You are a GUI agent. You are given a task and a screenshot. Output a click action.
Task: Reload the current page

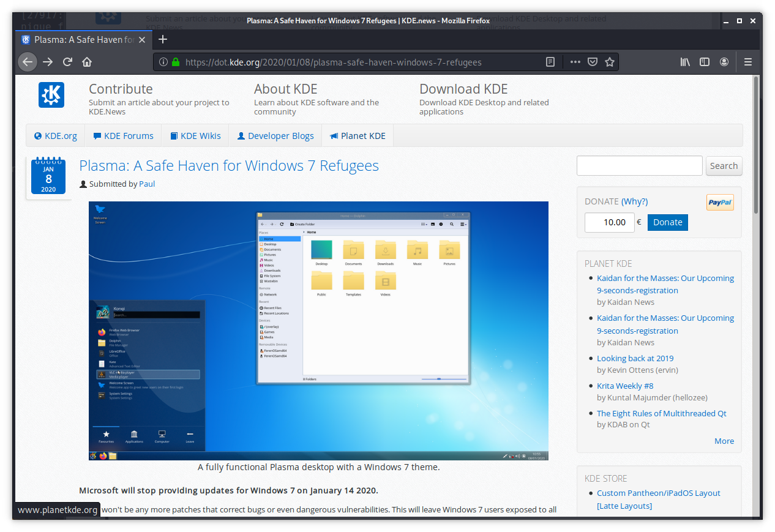67,62
